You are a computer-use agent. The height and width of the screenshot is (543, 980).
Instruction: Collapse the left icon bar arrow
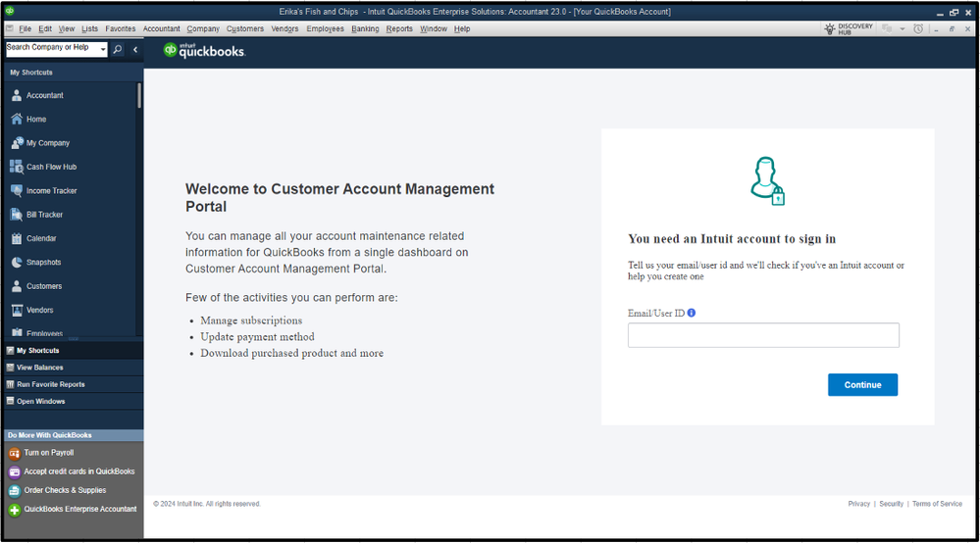(x=135, y=49)
